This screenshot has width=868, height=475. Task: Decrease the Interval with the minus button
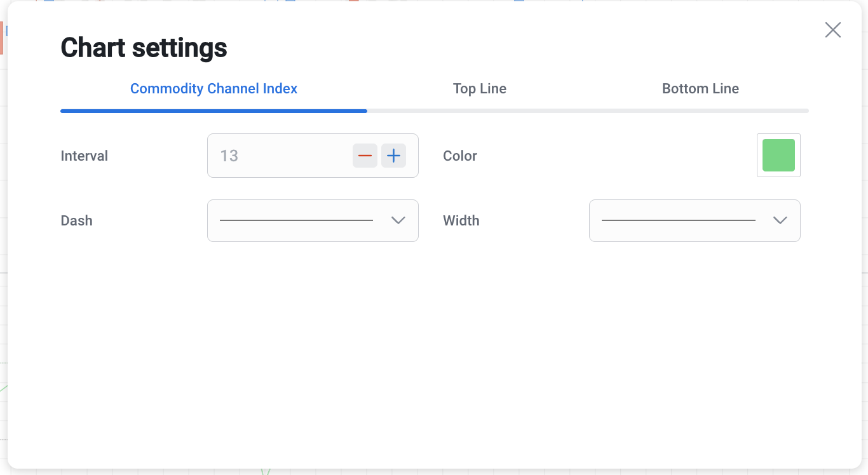(365, 156)
